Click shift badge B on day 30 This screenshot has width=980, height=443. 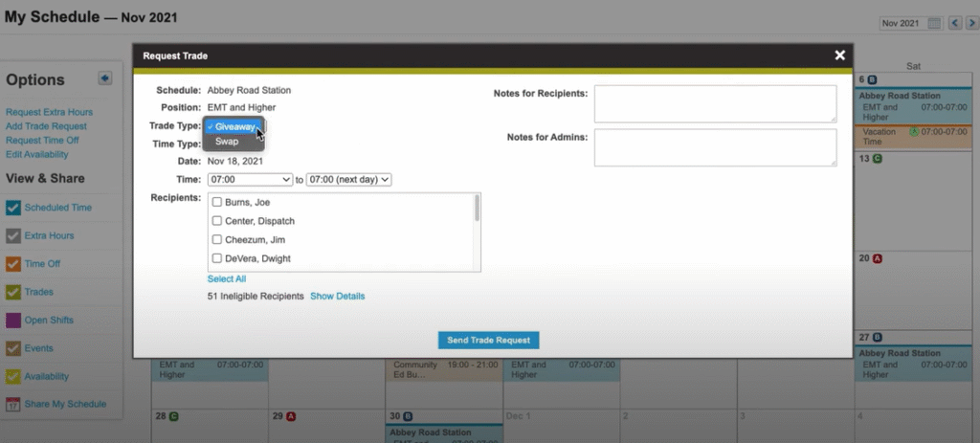point(408,416)
